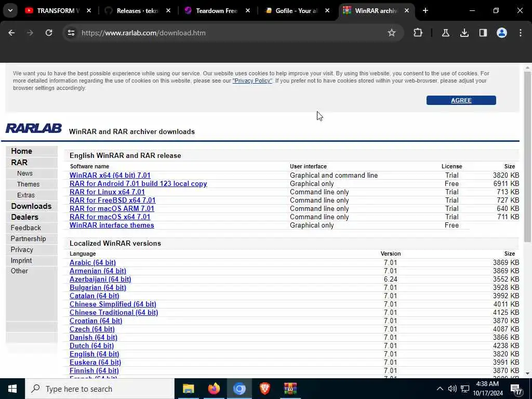
Task: Open Home in the sidebar
Action: pyautogui.click(x=21, y=151)
